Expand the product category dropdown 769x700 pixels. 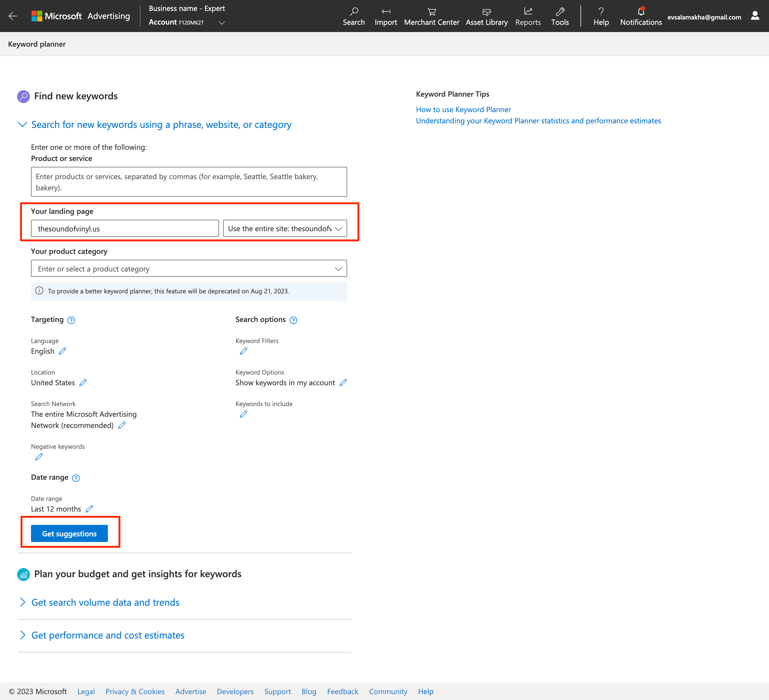pyautogui.click(x=338, y=269)
